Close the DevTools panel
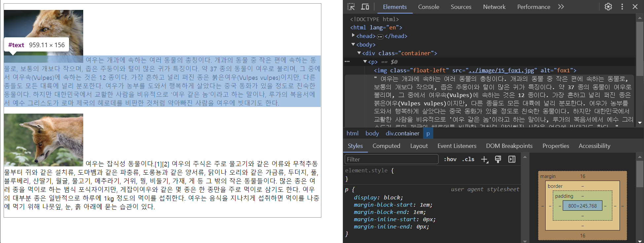The image size is (644, 243). [x=635, y=7]
